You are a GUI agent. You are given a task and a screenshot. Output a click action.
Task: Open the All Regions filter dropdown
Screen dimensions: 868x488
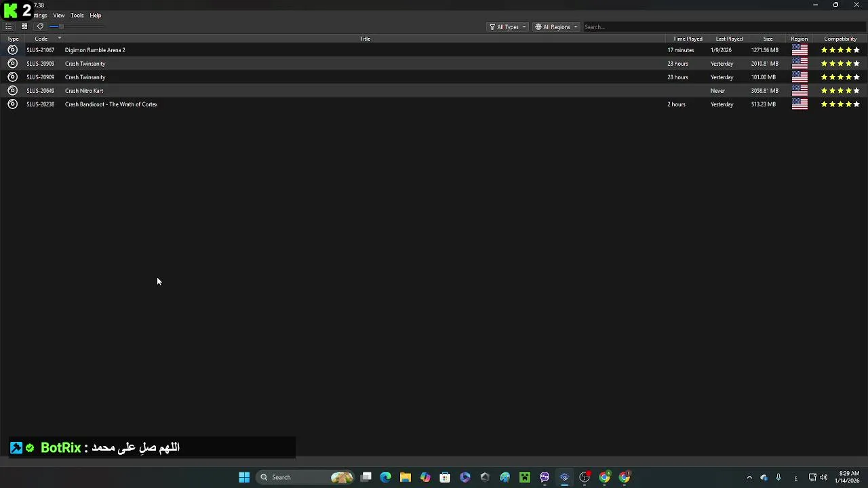556,27
